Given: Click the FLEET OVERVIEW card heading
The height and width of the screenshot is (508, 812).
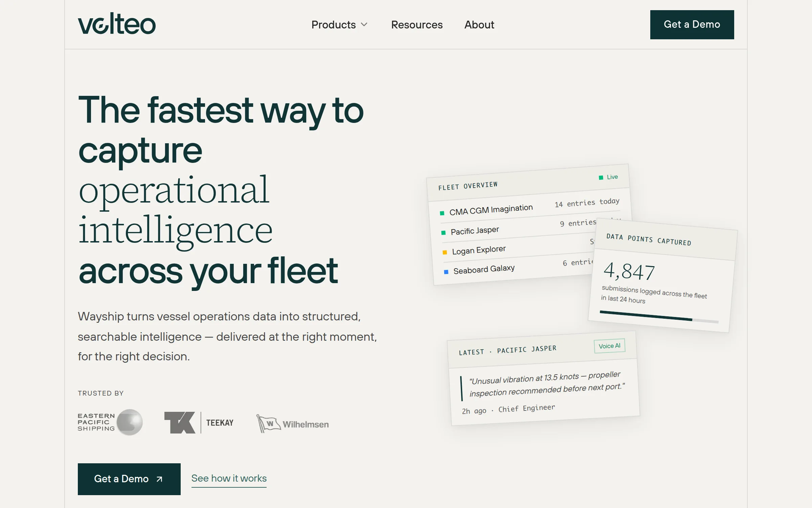Looking at the screenshot, I should coord(468,186).
